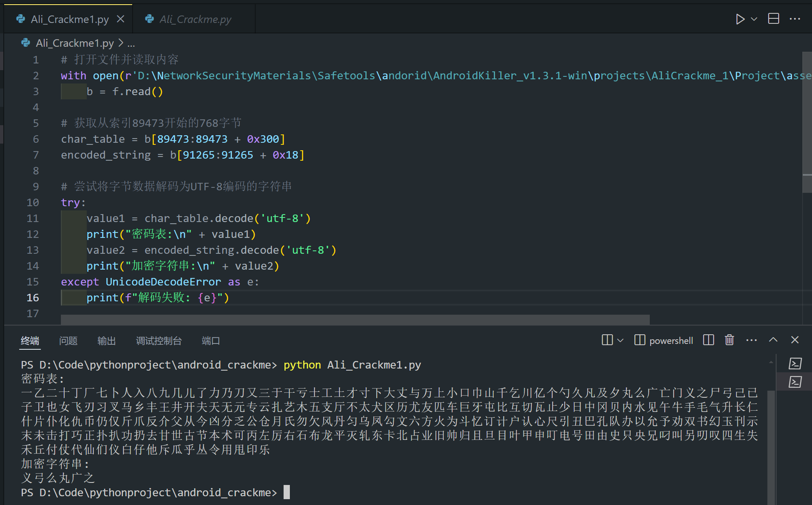Screen dimensions: 812x505
Task: Click Ali_Crackme1.py in the breadcrumb
Action: coord(75,43)
